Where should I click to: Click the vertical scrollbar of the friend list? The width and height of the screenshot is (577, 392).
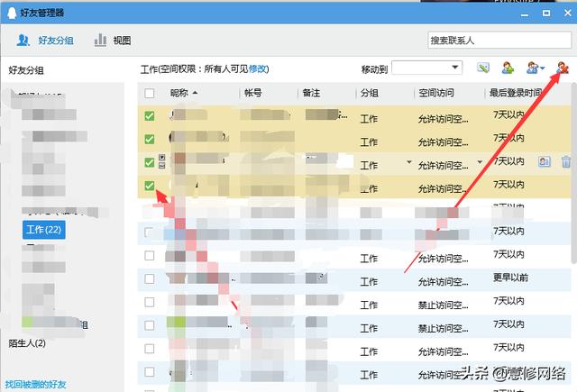point(573,173)
